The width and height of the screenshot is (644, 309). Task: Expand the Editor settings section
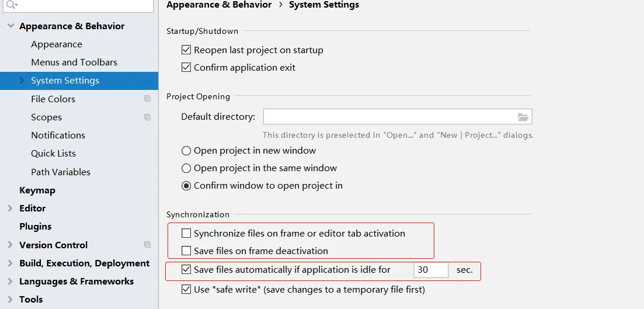pos(11,209)
